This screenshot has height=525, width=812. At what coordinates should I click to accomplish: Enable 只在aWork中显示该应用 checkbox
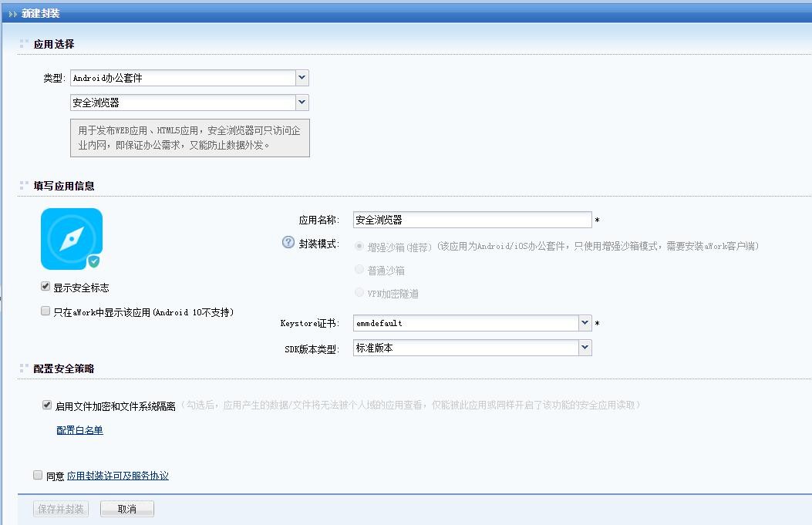pyautogui.click(x=45, y=311)
